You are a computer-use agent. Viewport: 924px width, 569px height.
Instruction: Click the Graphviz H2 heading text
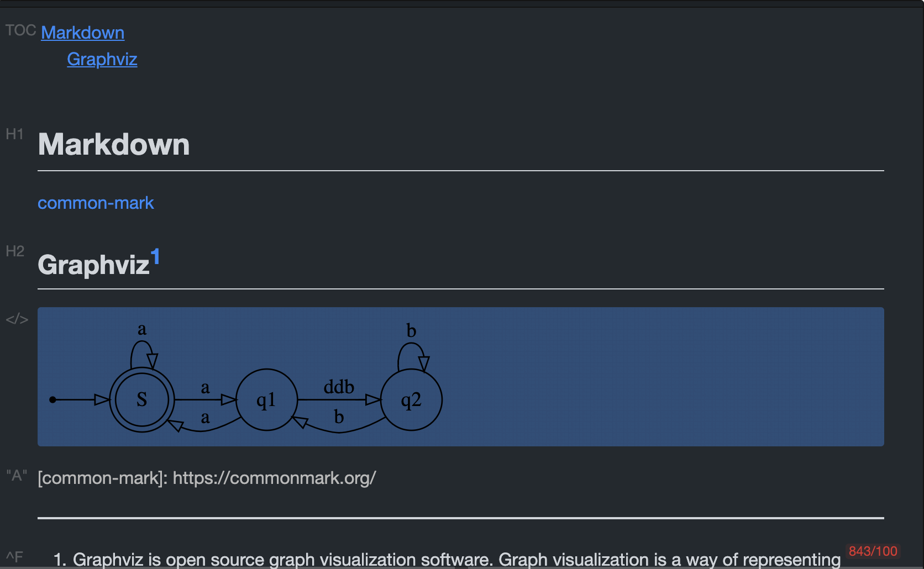(93, 265)
